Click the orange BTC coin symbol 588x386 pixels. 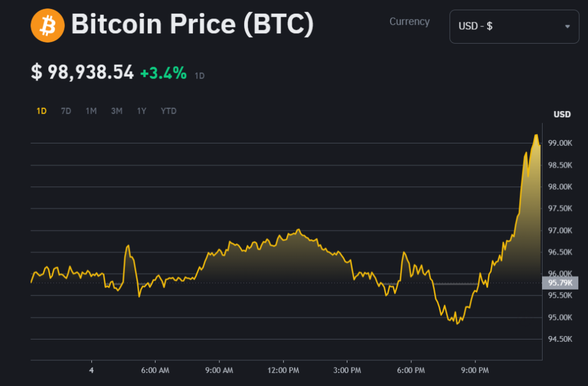[x=47, y=25]
